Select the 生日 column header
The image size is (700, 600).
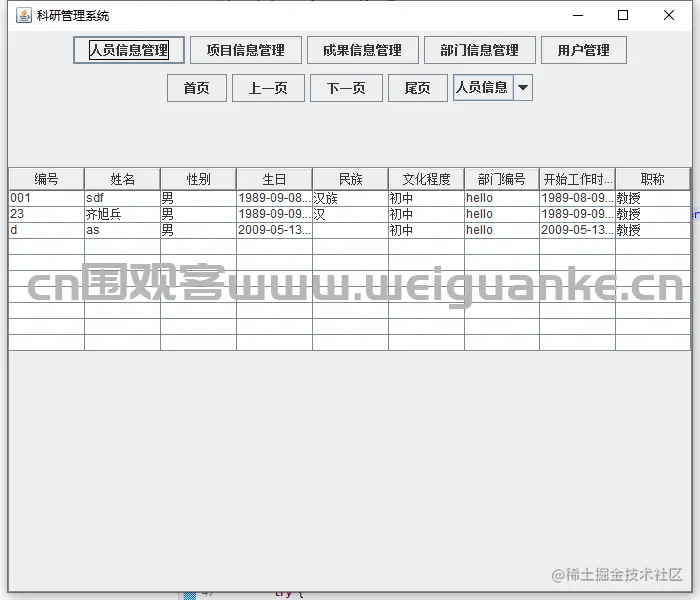coord(274,179)
